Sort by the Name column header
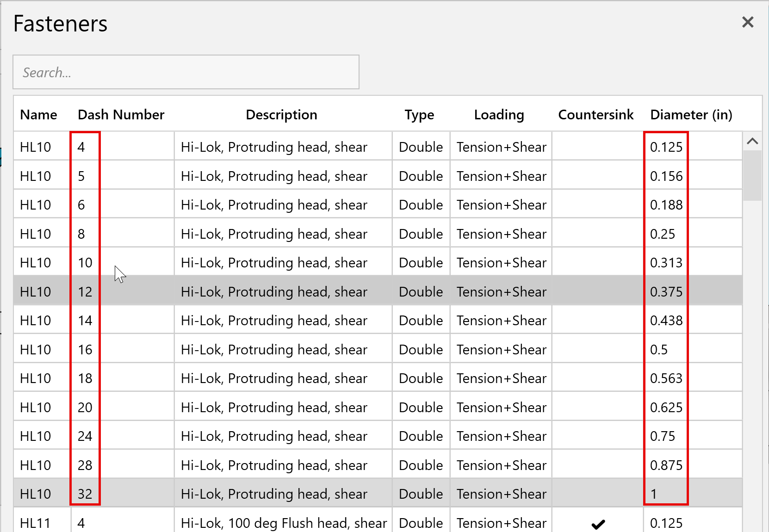This screenshot has height=532, width=769. (39, 115)
